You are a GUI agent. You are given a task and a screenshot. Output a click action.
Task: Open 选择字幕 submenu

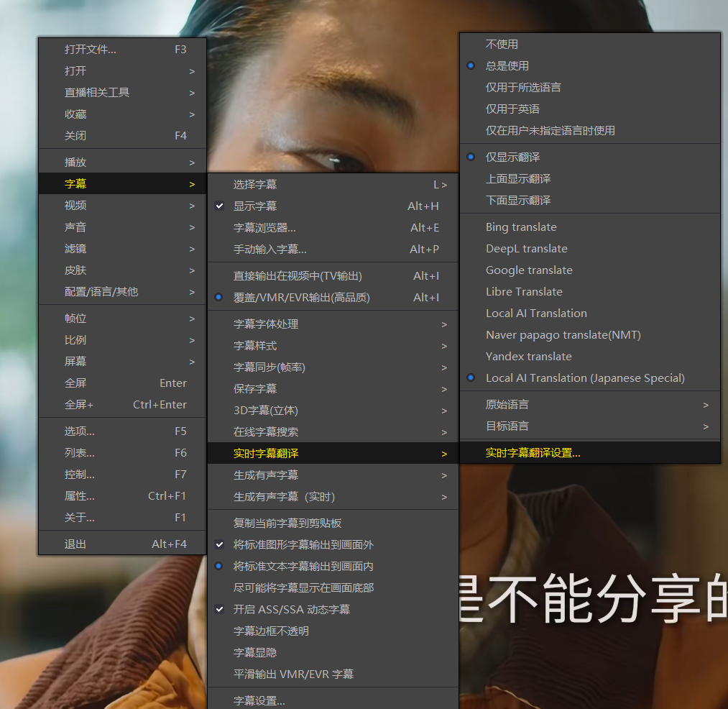[x=333, y=185]
